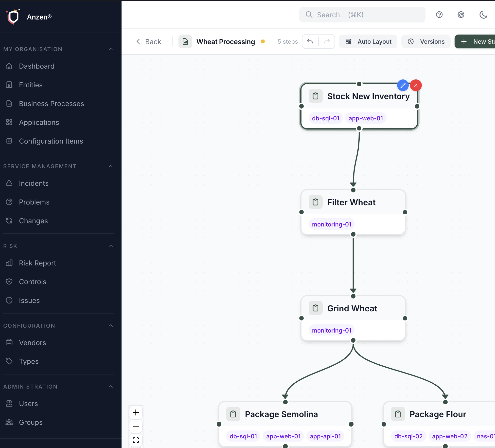This screenshot has width=495, height=448.
Task: Click the undo arrow icon
Action: click(310, 41)
